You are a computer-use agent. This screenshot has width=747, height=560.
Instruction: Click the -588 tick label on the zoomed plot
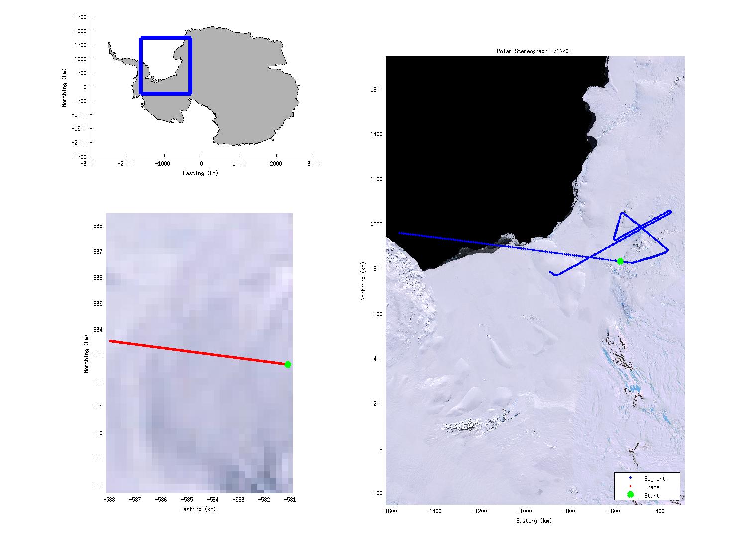click(x=109, y=500)
